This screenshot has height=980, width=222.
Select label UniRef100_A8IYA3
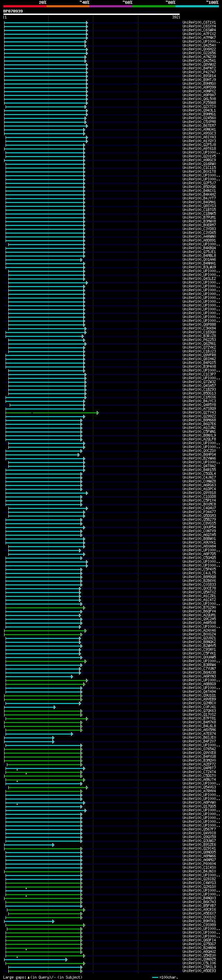point(199,137)
